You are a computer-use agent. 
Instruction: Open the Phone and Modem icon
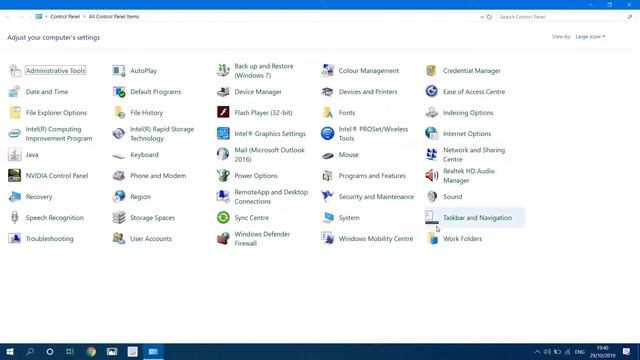(x=119, y=176)
